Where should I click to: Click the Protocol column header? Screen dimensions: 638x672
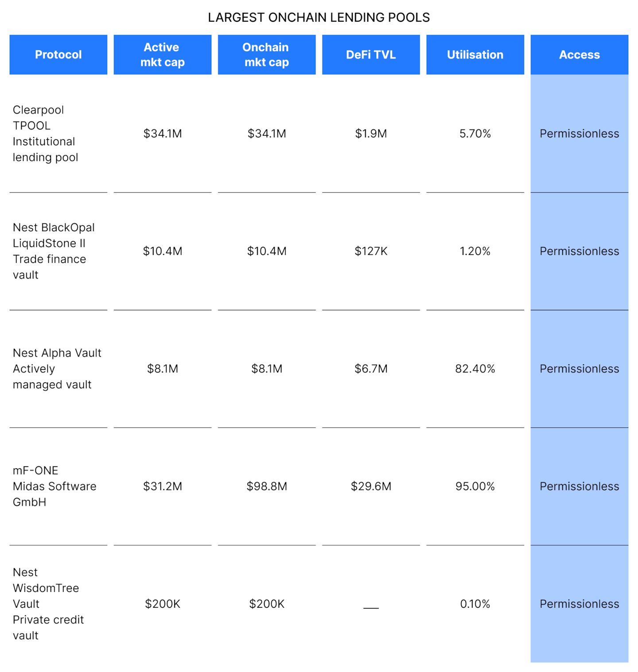58,55
